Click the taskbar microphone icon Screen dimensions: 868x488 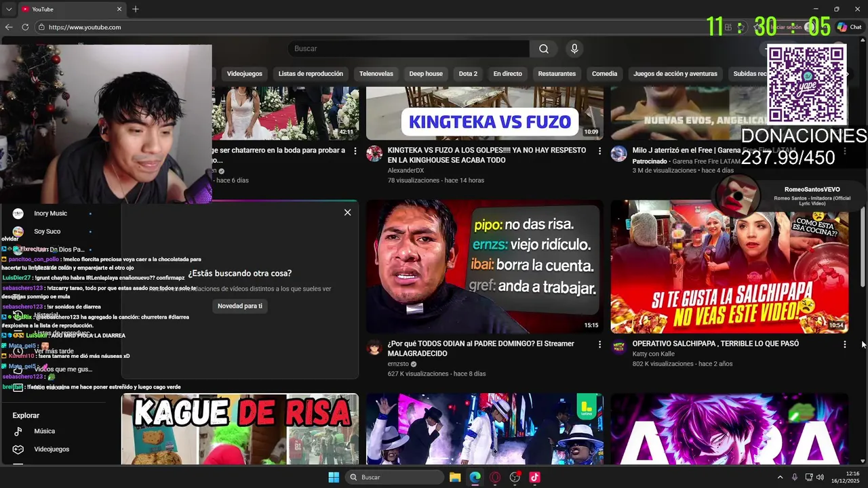(x=794, y=477)
